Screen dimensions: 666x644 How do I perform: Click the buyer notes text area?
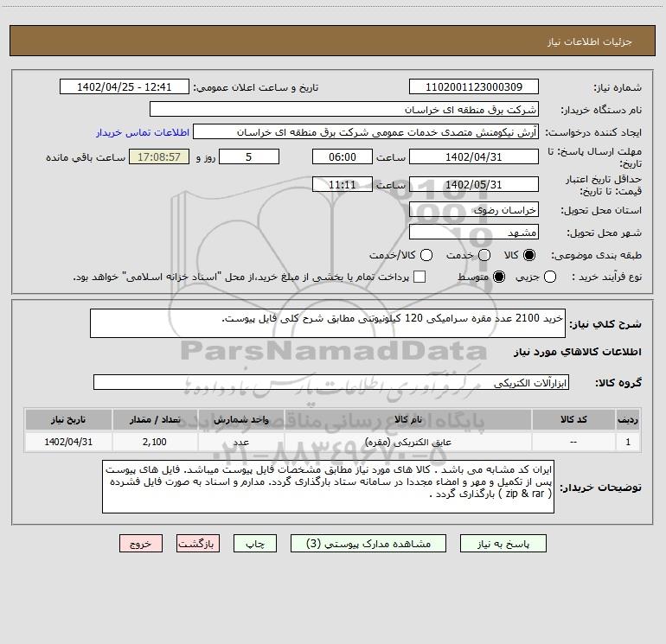click(328, 487)
